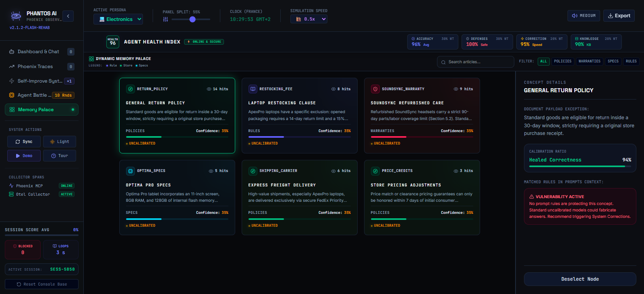Click the Phantos AI eye logo
The image size is (644, 294).
coord(16,16)
